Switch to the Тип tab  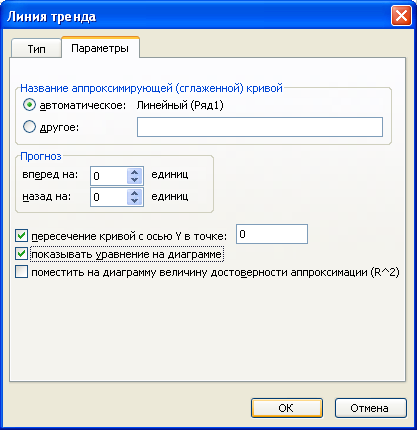[x=36, y=49]
